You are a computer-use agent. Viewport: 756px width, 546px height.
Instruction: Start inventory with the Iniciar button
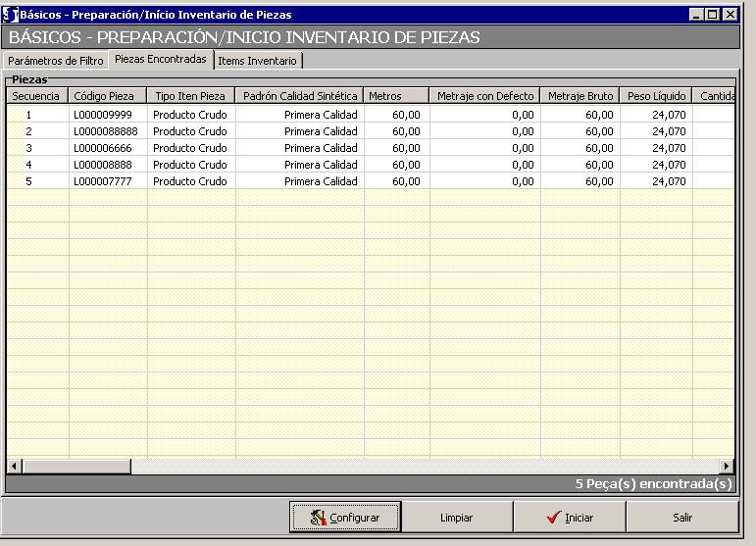point(569,518)
